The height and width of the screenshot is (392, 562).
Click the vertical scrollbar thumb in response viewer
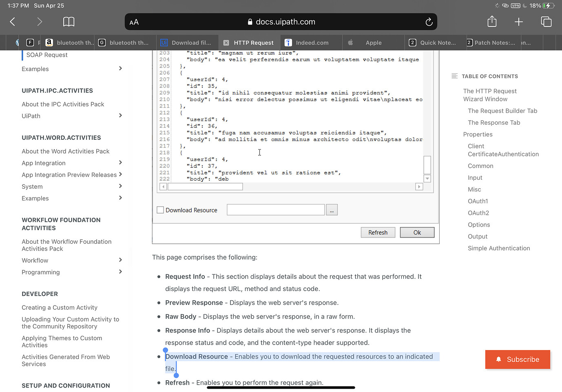[427, 165]
